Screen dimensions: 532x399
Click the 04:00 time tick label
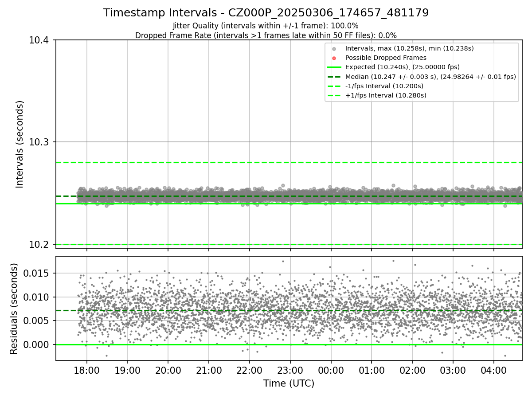[493, 370]
